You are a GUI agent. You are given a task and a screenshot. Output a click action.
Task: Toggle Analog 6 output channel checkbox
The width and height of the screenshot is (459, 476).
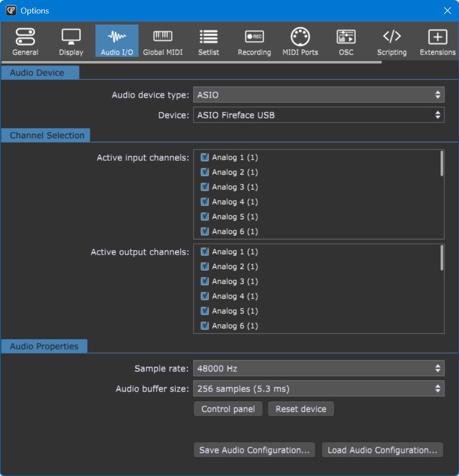point(205,326)
